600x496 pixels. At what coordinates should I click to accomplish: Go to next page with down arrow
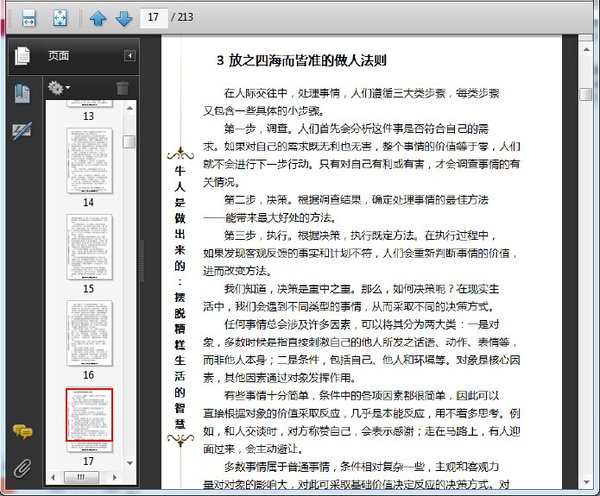124,18
